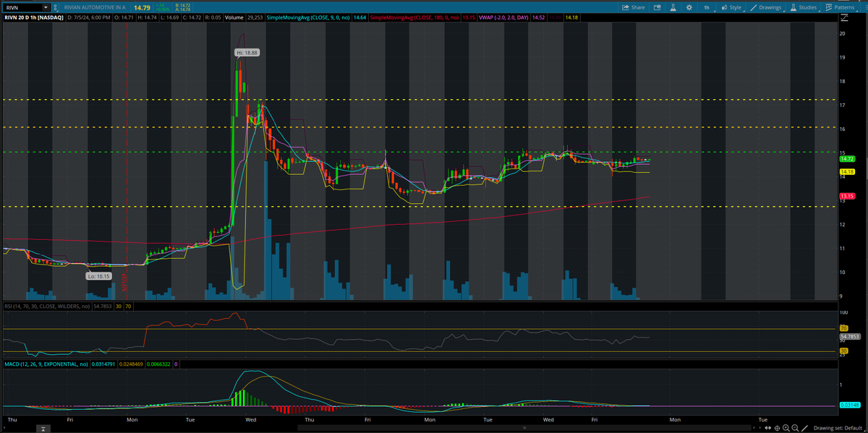Click the Share button
The height and width of the screenshot is (433, 868).
tap(633, 7)
